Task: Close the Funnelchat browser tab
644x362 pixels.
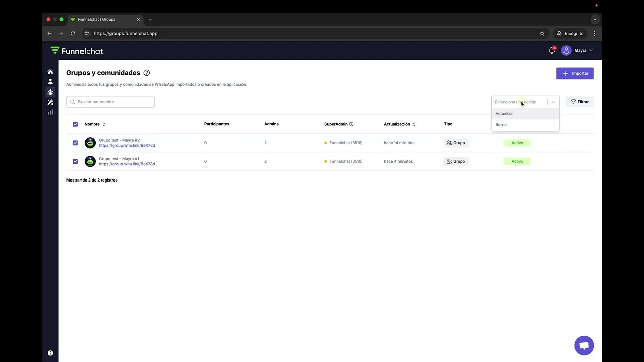Action: pos(138,19)
